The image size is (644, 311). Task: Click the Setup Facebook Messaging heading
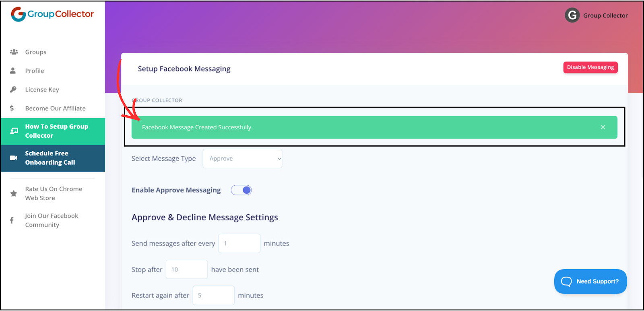click(184, 69)
